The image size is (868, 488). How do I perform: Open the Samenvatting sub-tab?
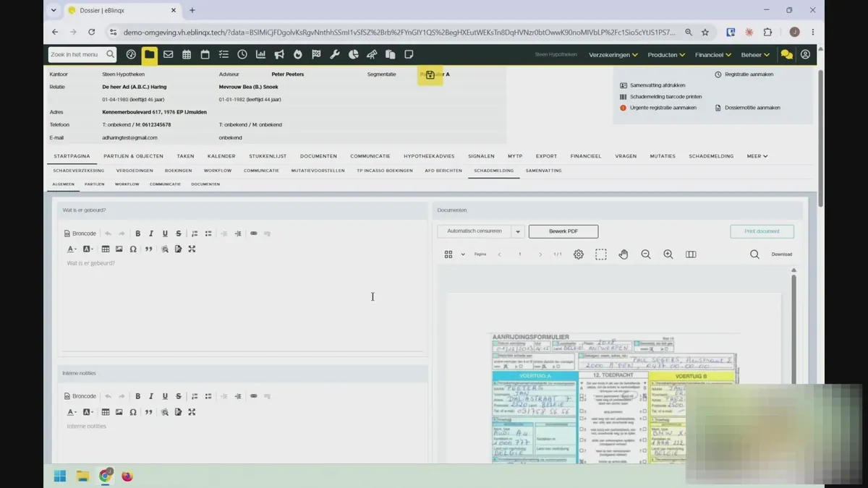544,171
